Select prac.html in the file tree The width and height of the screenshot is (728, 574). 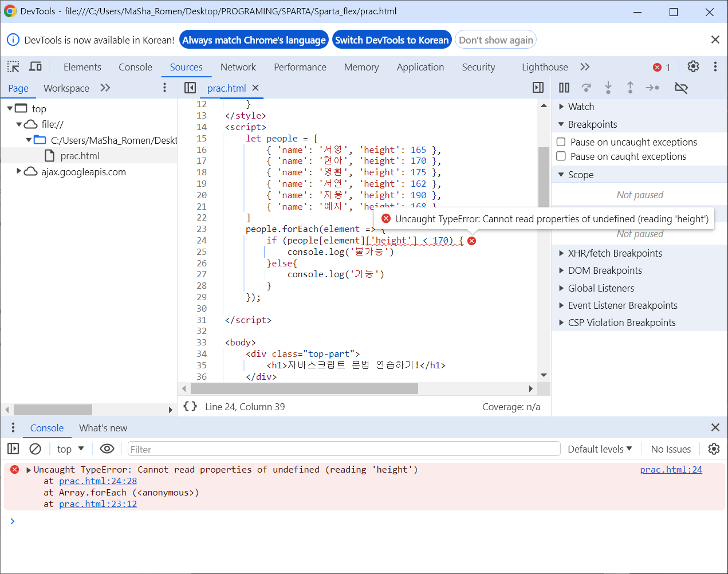pyautogui.click(x=80, y=156)
